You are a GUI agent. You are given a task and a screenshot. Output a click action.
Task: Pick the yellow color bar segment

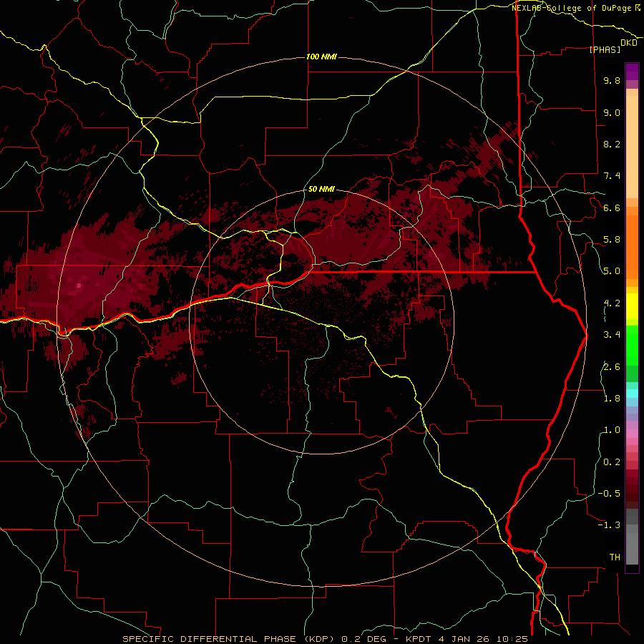632,306
